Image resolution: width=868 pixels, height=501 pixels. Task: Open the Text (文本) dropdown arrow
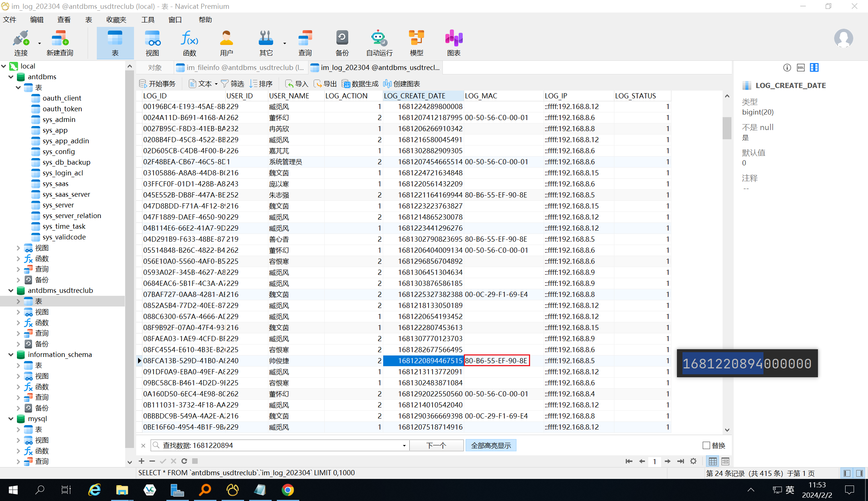click(x=216, y=84)
